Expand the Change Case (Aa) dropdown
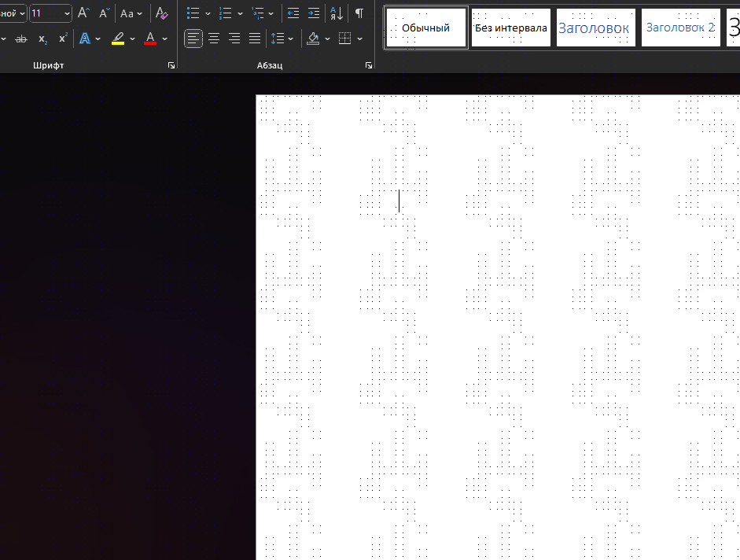 139,13
